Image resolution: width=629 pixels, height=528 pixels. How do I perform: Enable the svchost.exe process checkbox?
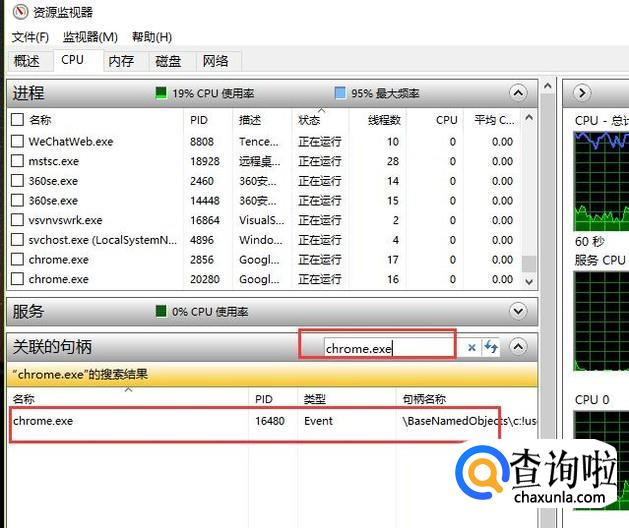17,240
